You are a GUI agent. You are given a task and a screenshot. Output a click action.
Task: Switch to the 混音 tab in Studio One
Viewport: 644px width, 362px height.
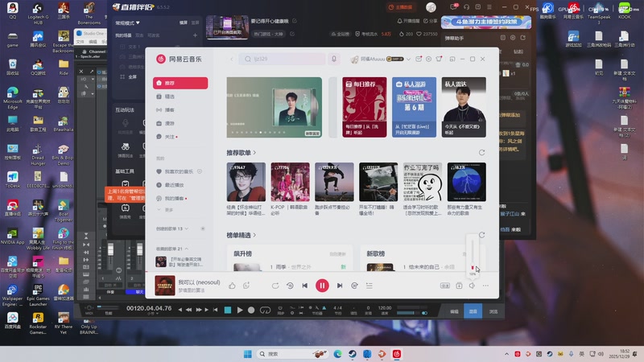pos(473,311)
